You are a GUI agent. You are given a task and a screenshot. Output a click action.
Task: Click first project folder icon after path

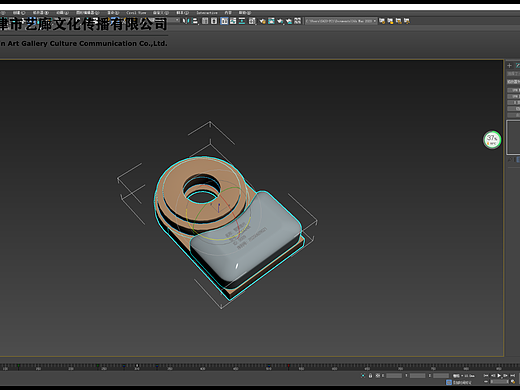[382, 21]
